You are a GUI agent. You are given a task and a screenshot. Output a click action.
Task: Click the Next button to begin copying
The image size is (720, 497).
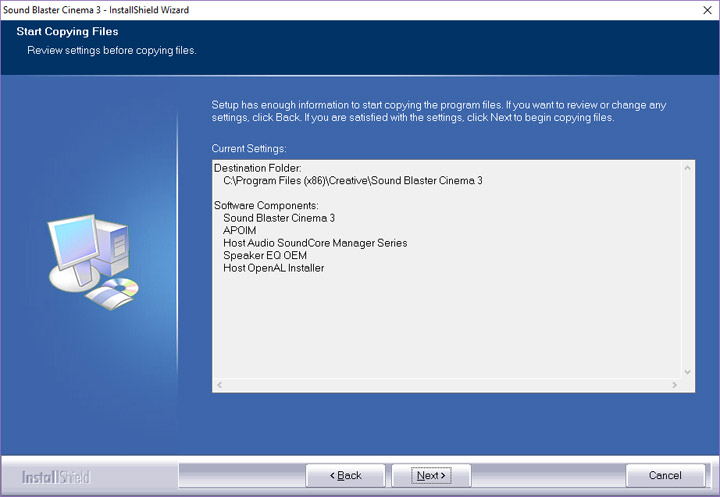431,475
